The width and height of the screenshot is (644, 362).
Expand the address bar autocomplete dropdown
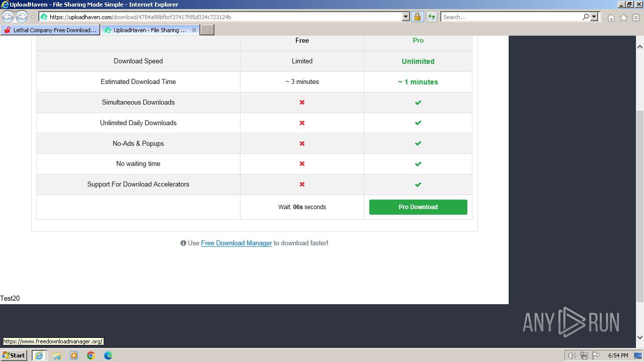pos(406,17)
